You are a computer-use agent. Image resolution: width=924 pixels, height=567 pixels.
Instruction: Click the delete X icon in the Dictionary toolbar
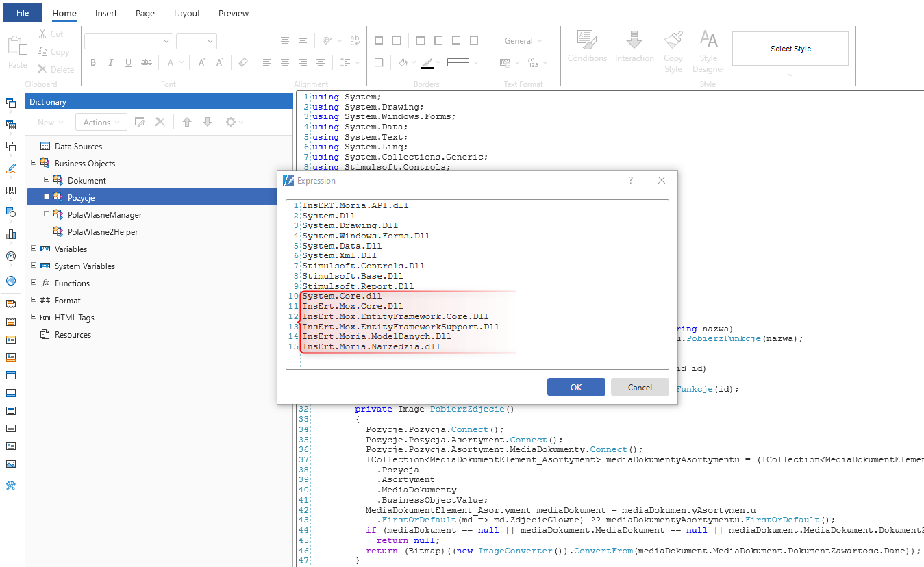[160, 122]
